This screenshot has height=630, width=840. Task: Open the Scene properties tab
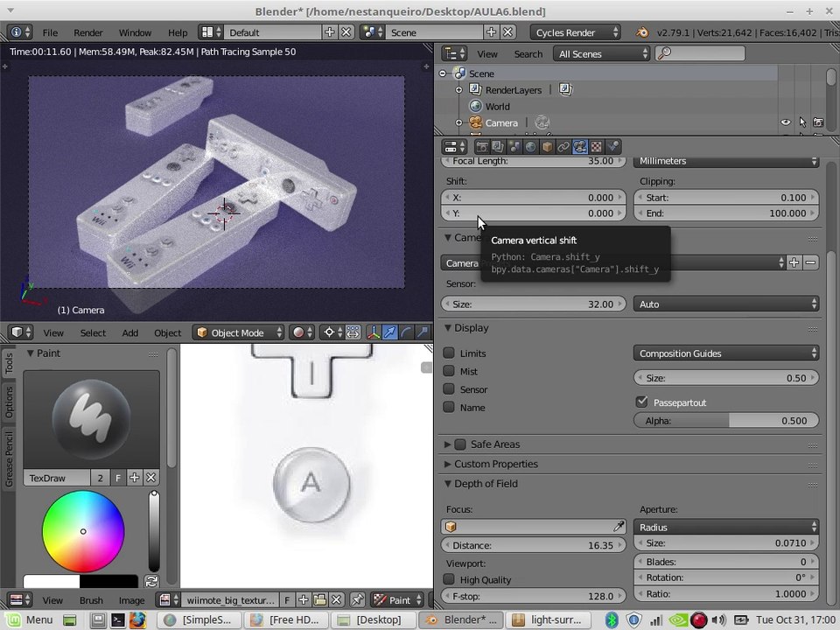pos(514,147)
